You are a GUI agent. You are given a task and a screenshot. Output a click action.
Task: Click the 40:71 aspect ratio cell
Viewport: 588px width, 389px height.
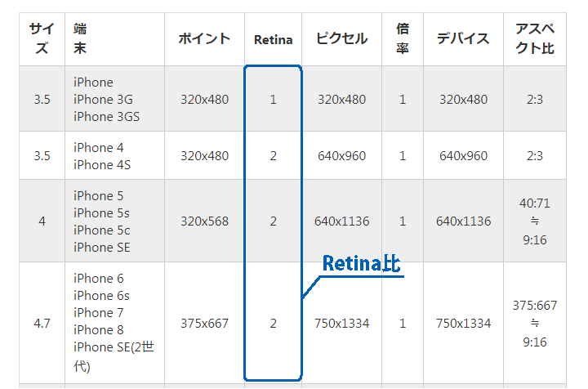click(535, 204)
